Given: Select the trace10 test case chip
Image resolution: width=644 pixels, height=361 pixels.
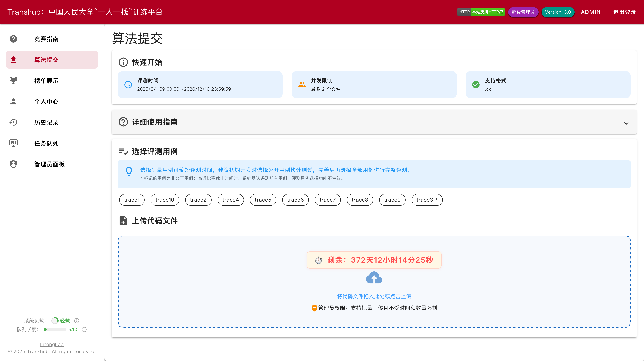Looking at the screenshot, I should point(165,200).
